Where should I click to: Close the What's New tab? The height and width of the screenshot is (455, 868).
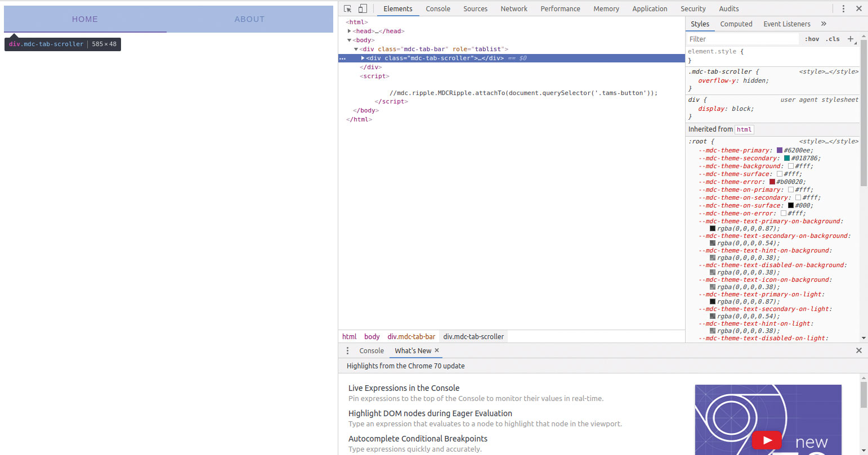point(437,350)
